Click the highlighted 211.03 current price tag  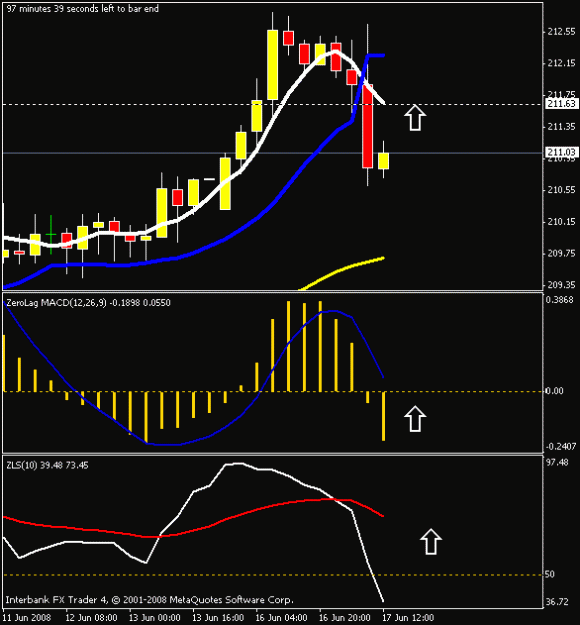(561, 152)
